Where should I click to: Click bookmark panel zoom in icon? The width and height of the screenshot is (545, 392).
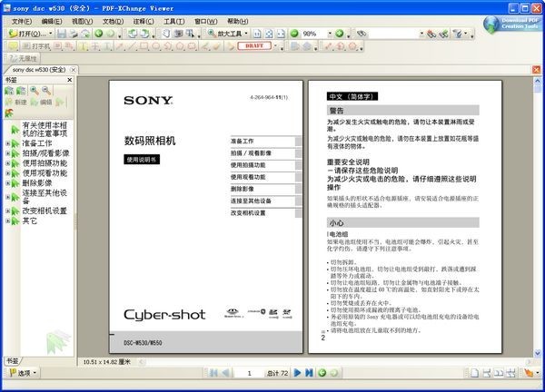[x=35, y=91]
